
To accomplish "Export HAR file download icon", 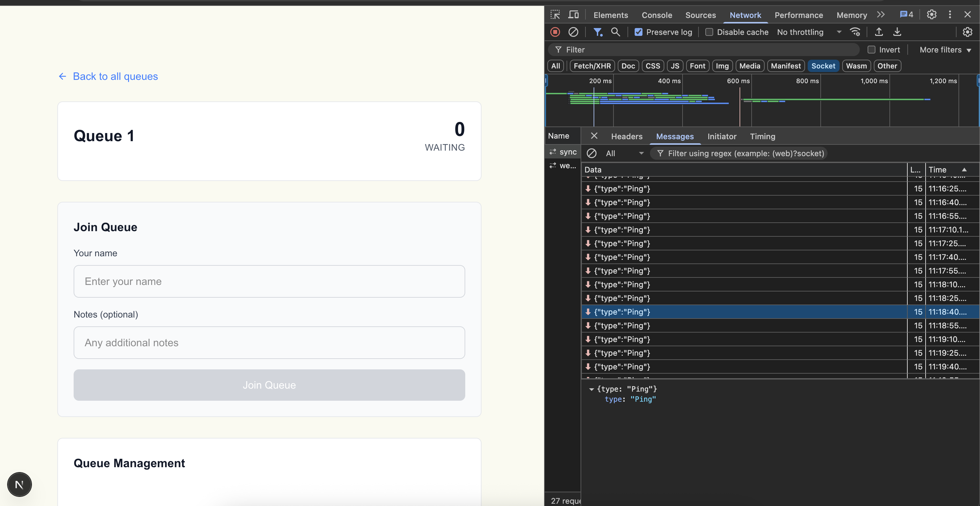I will 897,32.
